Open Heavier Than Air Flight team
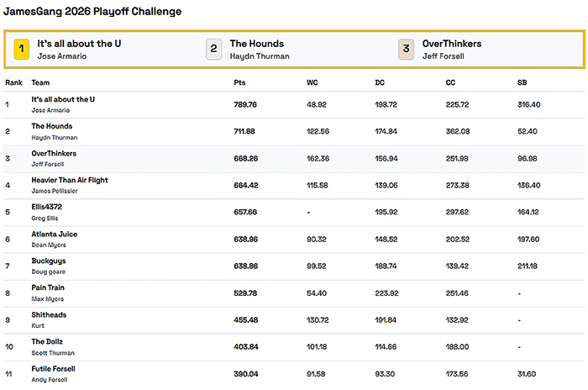The image size is (588, 390). [x=70, y=180]
